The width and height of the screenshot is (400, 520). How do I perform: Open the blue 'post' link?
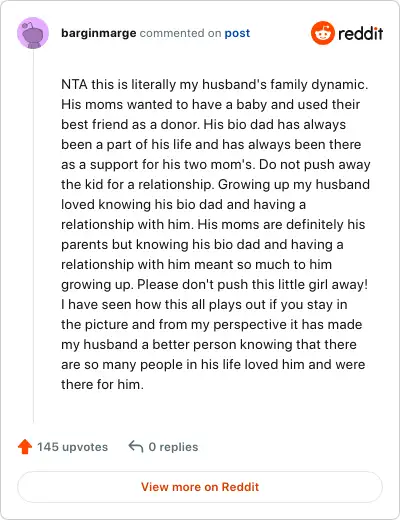tap(237, 33)
